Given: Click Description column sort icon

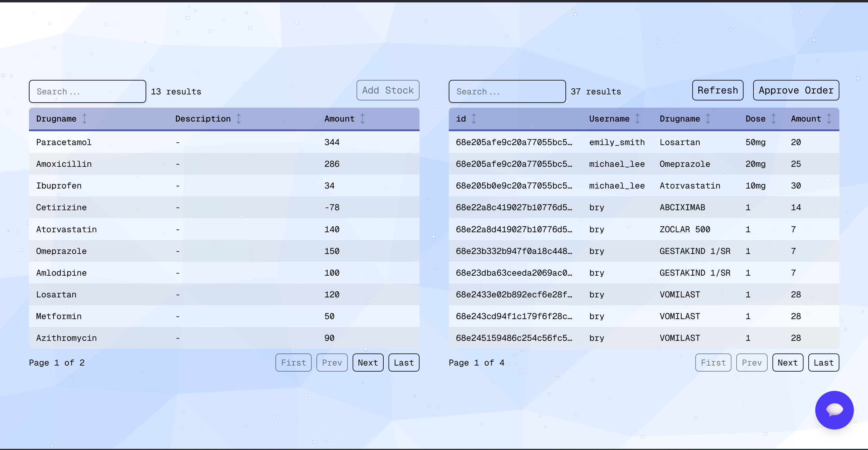Looking at the screenshot, I should point(239,119).
